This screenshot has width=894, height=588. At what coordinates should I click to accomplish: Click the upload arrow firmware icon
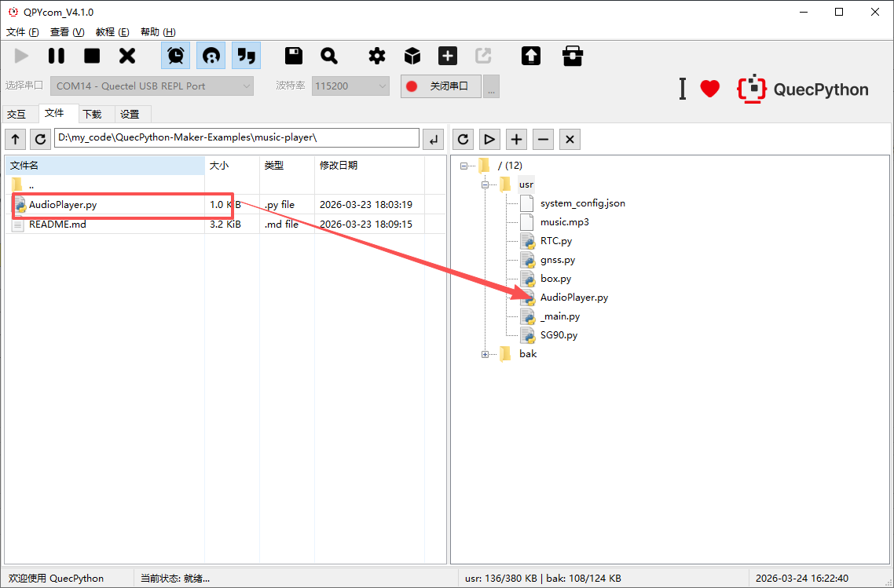pos(531,56)
